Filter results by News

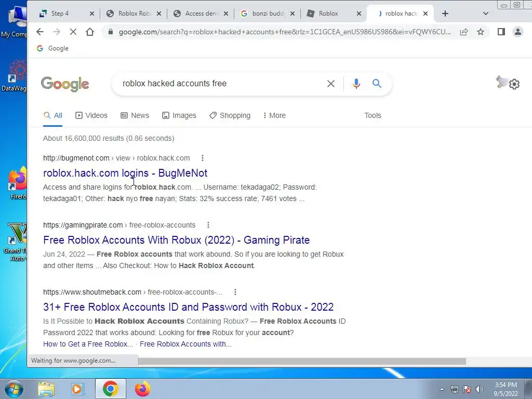[135, 115]
